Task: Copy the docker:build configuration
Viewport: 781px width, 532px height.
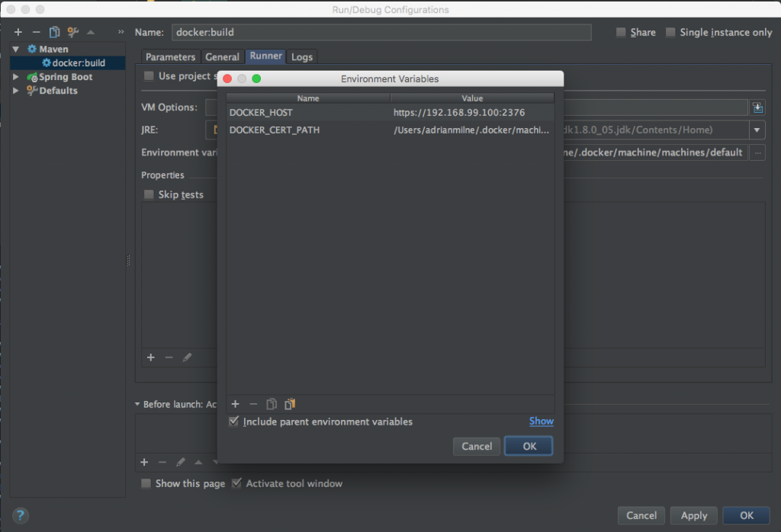Action: click(x=53, y=32)
